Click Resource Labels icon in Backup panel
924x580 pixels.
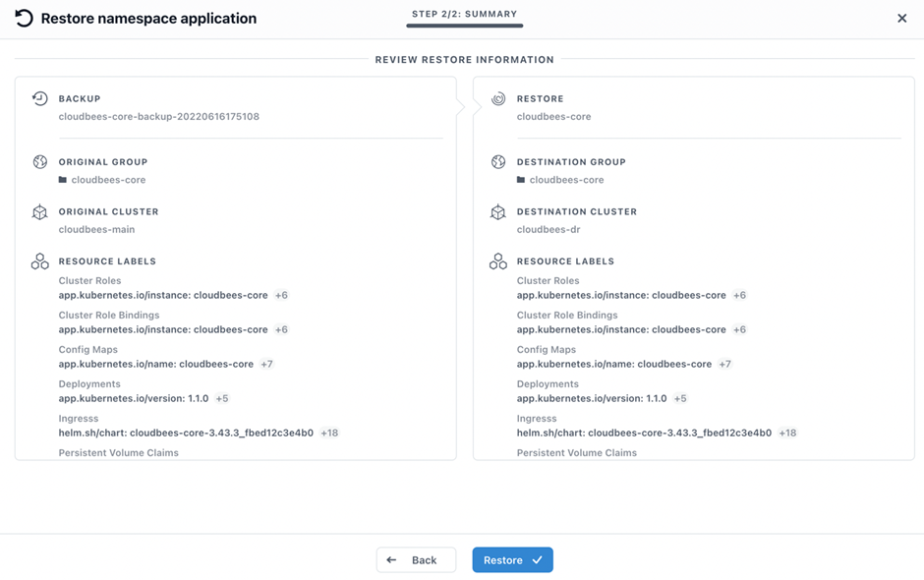pyautogui.click(x=39, y=261)
